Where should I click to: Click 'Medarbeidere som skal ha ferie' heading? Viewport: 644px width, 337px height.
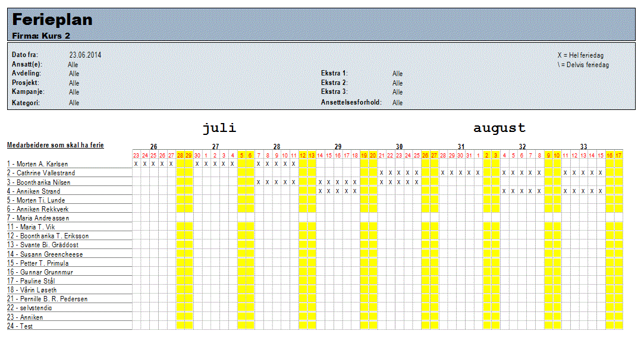55,145
